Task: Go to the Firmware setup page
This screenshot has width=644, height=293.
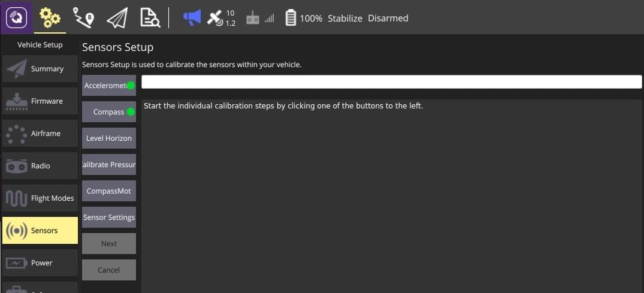Action: 40,101
